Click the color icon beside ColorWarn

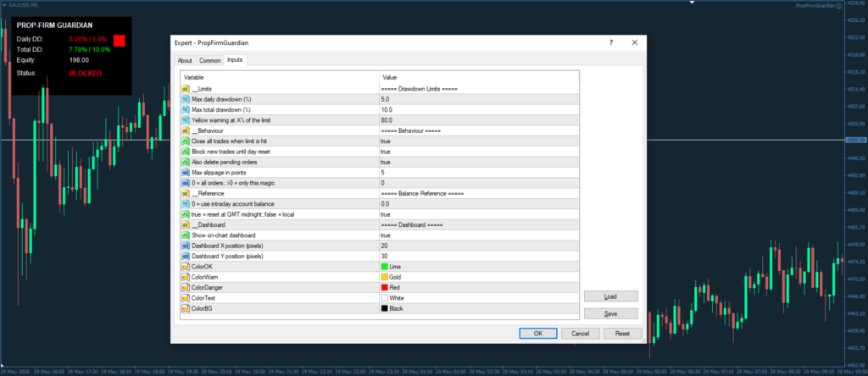coord(186,277)
